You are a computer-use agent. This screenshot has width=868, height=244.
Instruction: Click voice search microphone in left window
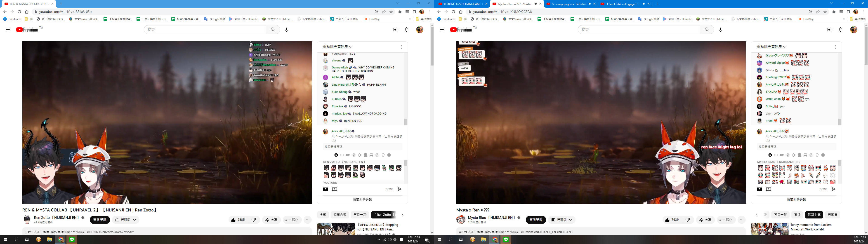coord(286,30)
